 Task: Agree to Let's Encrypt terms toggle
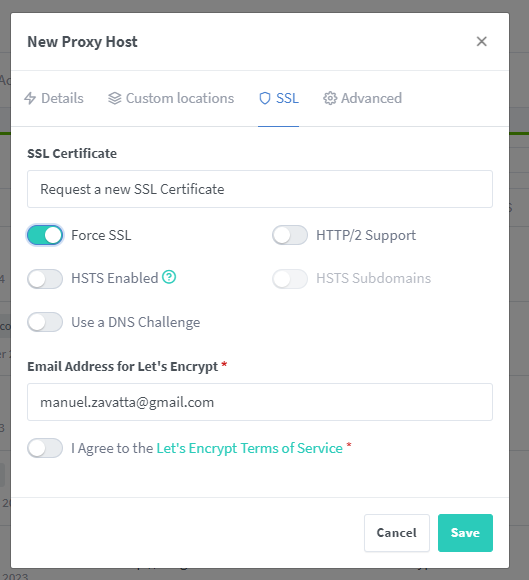point(45,448)
